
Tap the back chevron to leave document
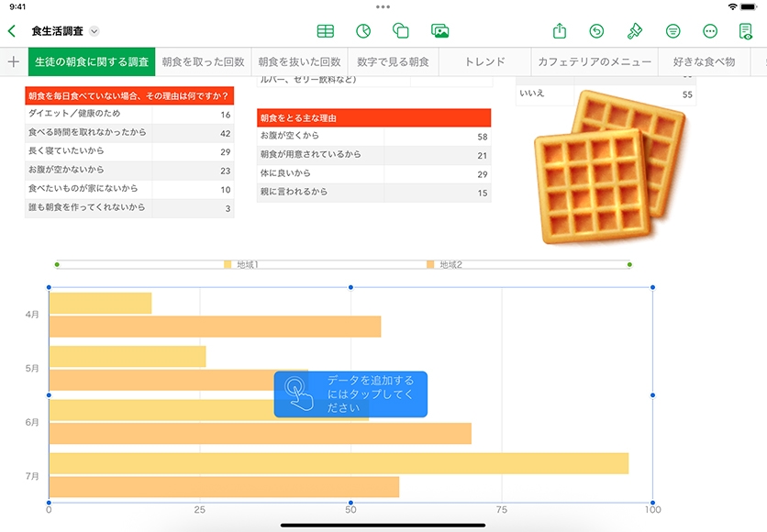tap(12, 31)
